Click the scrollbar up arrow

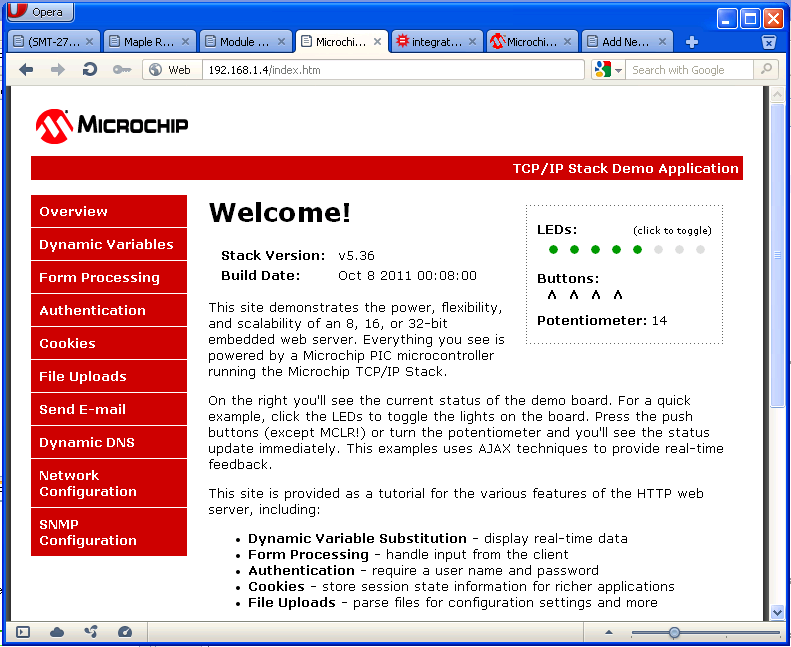tap(777, 94)
